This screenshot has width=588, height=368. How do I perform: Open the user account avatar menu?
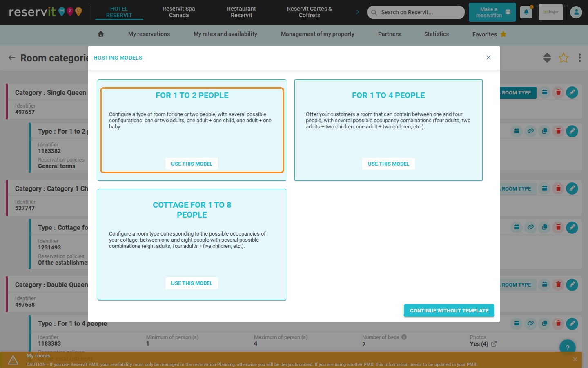576,12
